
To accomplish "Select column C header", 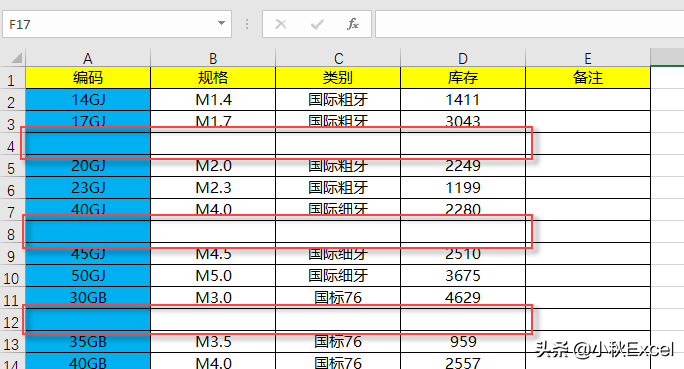I will 338,58.
